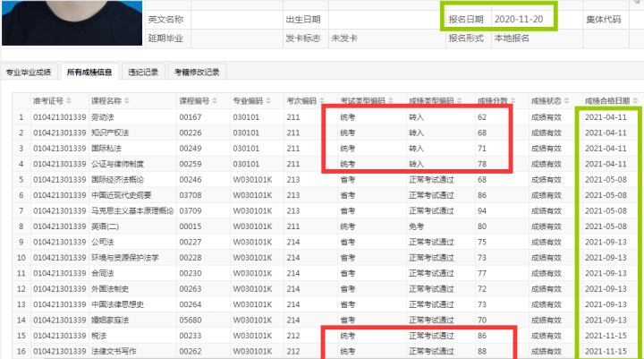Select course name 婚姻家庭法

click(x=110, y=321)
